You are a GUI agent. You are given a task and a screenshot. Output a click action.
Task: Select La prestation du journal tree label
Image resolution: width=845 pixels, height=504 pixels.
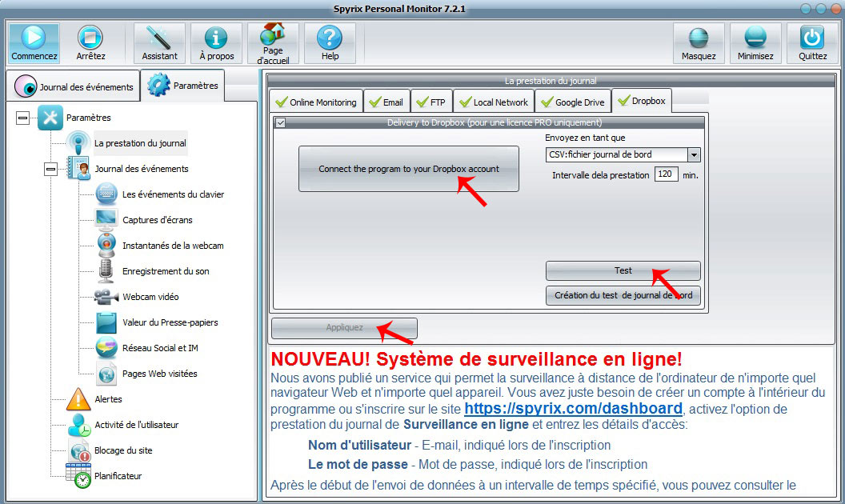140,143
